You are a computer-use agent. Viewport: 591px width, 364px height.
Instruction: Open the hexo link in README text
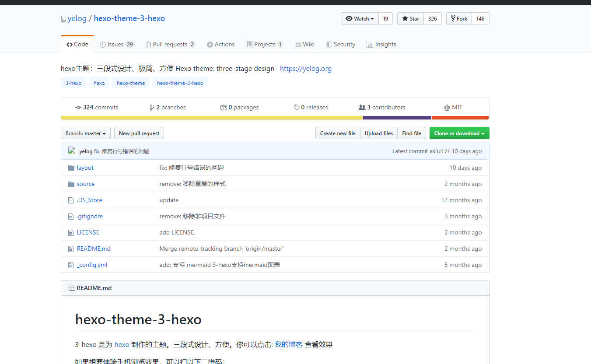pos(122,345)
